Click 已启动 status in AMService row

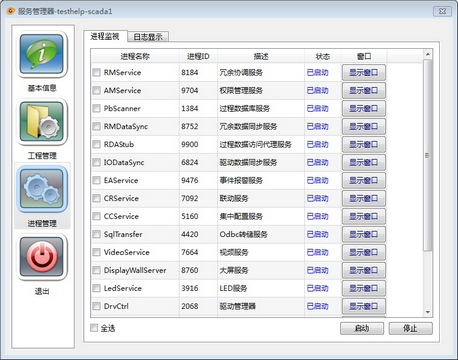318,90
